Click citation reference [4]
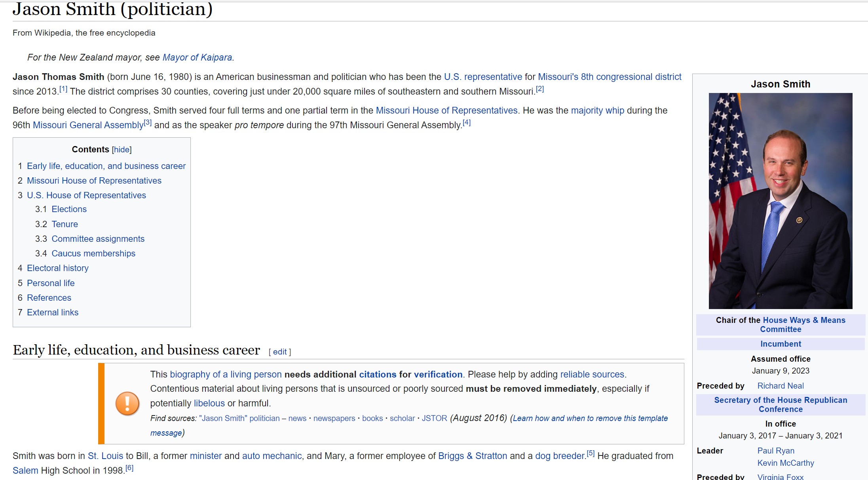The height and width of the screenshot is (480, 868). [467, 122]
